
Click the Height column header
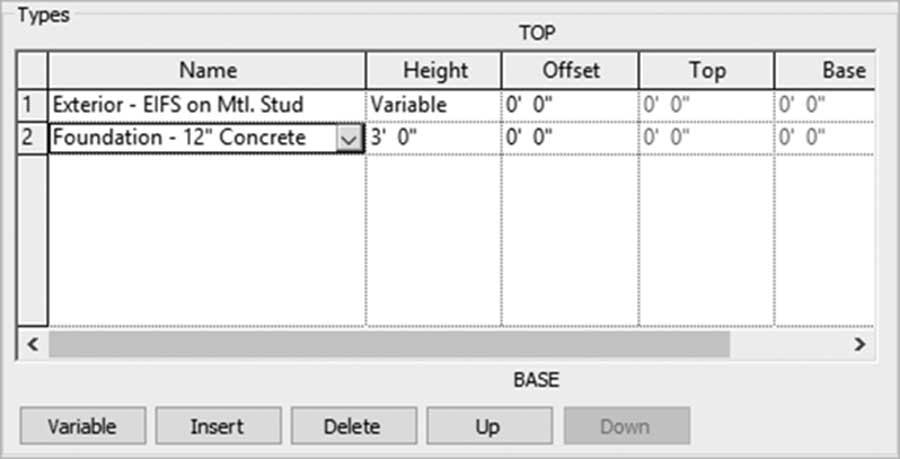click(434, 71)
